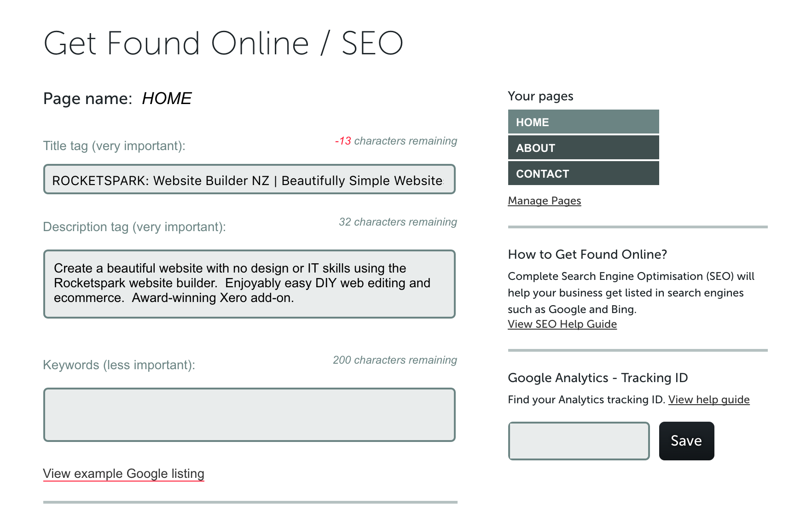This screenshot has height=511, width=812.
Task: Open View SEO Help Guide link
Action: click(562, 324)
